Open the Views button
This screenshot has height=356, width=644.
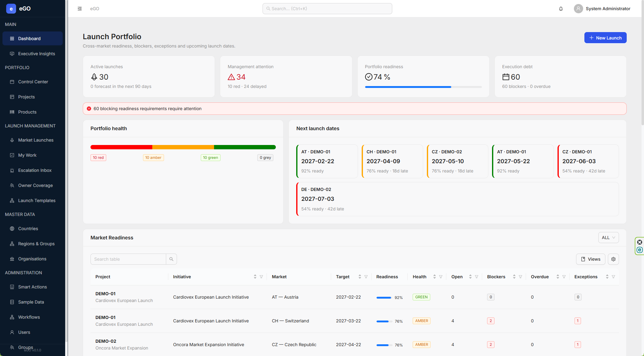tap(591, 259)
